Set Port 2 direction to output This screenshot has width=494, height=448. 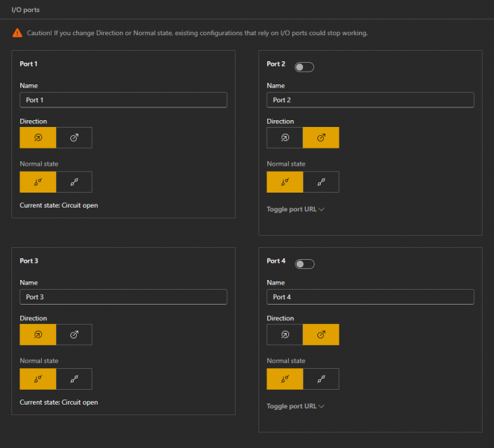tap(321, 138)
